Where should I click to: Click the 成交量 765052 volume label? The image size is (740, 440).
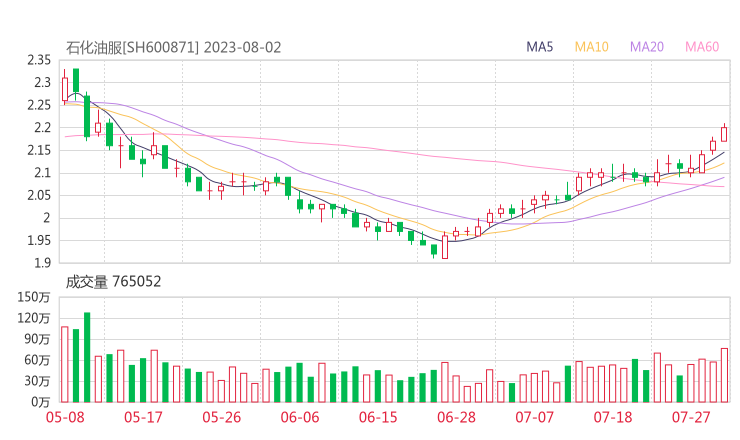(113, 282)
